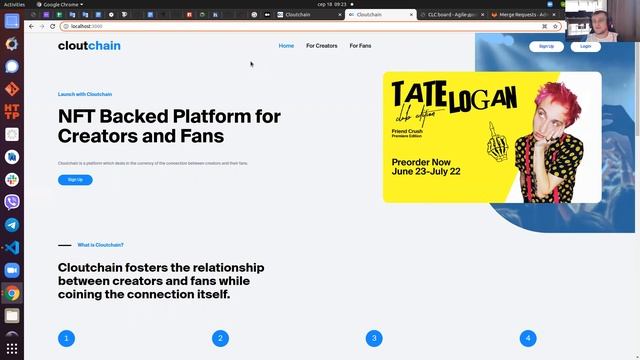This screenshot has height=360, width=640.
Task: Click the Launch with Cloutchain text
Action: point(85,94)
